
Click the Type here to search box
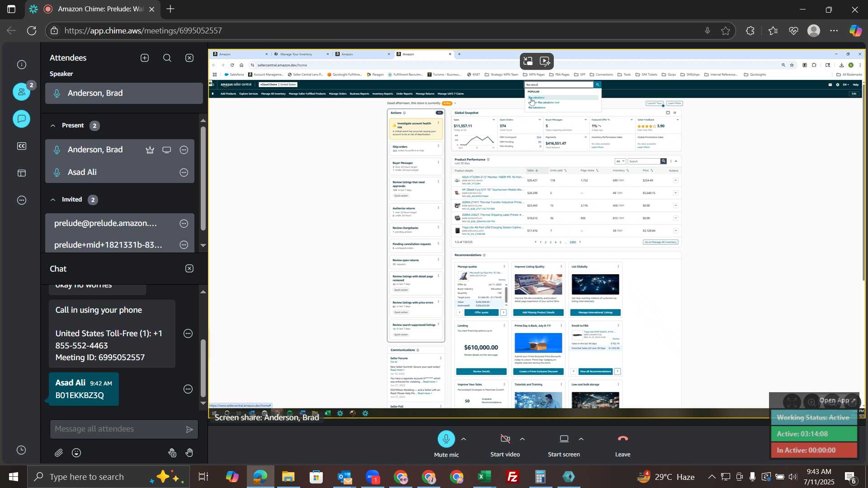coord(108,477)
